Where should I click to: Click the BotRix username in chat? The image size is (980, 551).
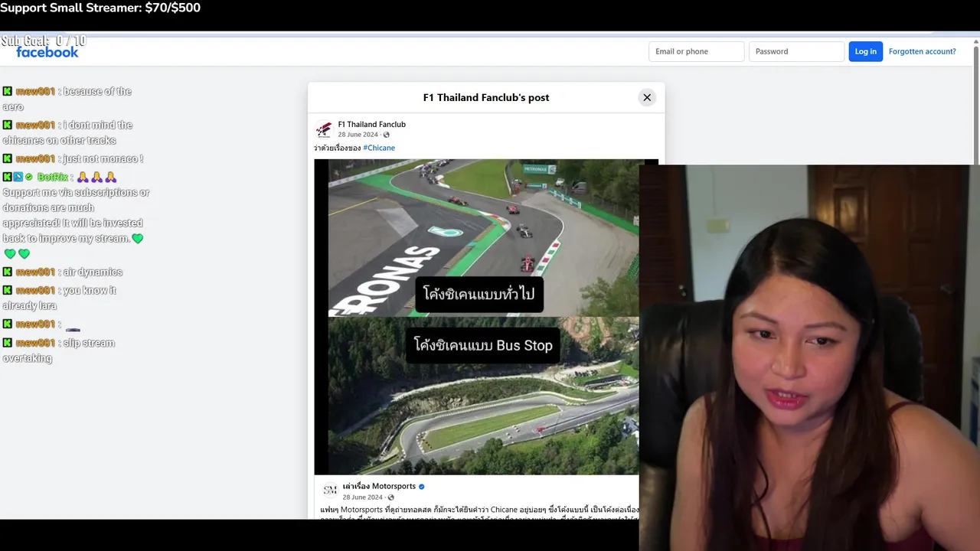point(53,177)
